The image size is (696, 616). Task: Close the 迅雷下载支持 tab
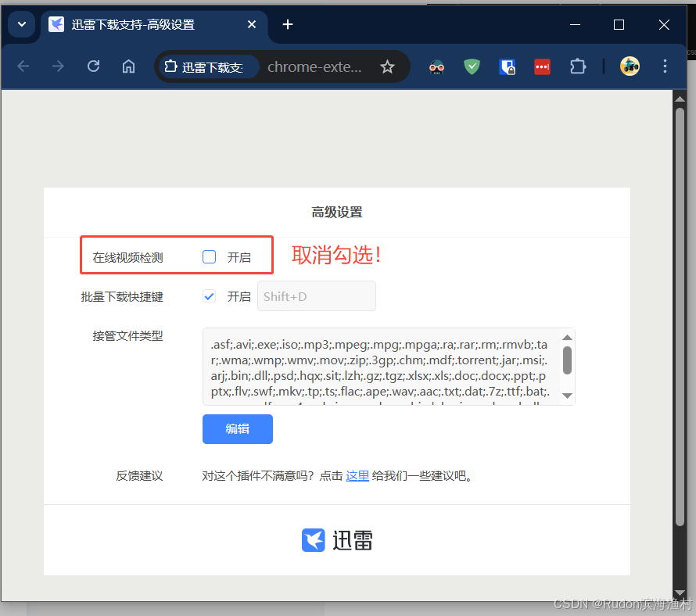(252, 24)
